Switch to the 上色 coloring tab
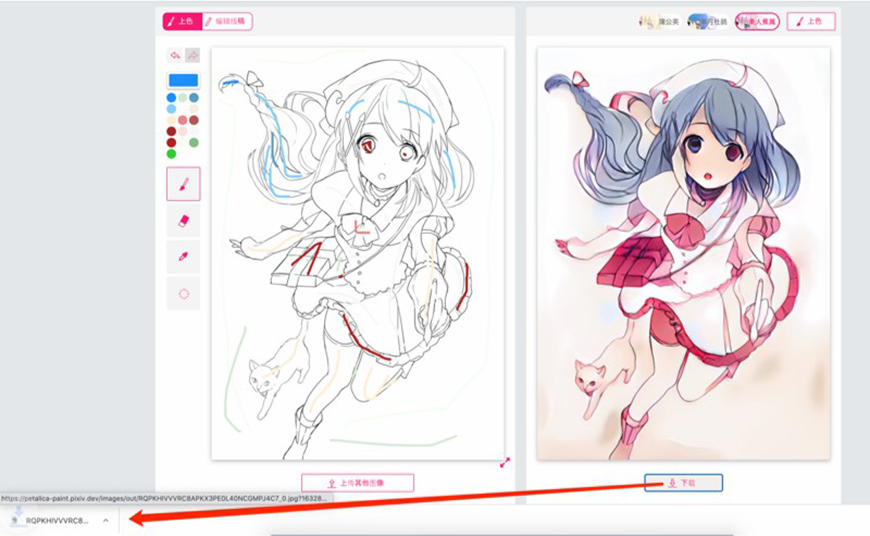Viewport: 870px width, 536px height. pyautogui.click(x=180, y=21)
